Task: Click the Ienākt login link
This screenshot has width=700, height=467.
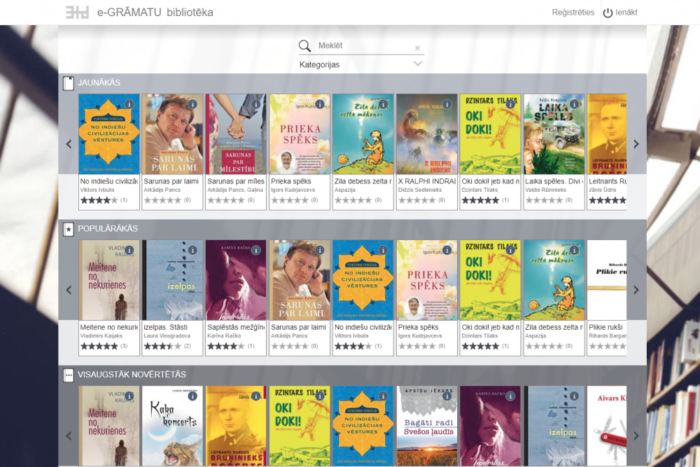Action: coord(626,13)
